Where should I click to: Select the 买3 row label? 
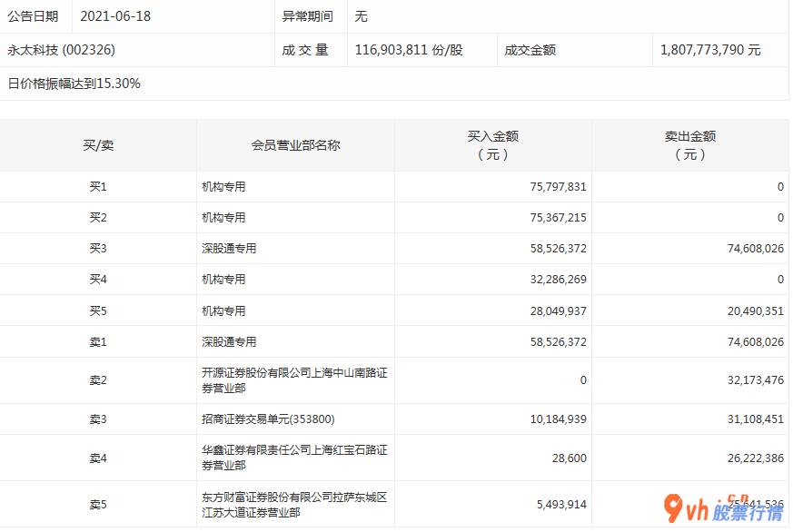click(x=98, y=248)
